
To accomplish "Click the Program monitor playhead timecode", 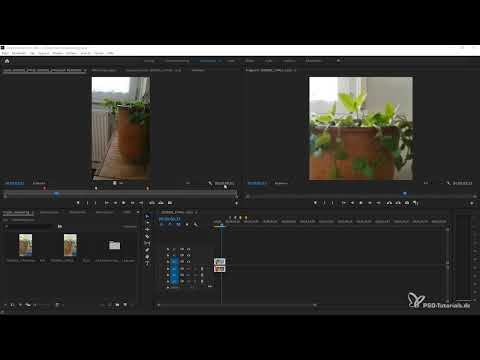I will coord(257,183).
